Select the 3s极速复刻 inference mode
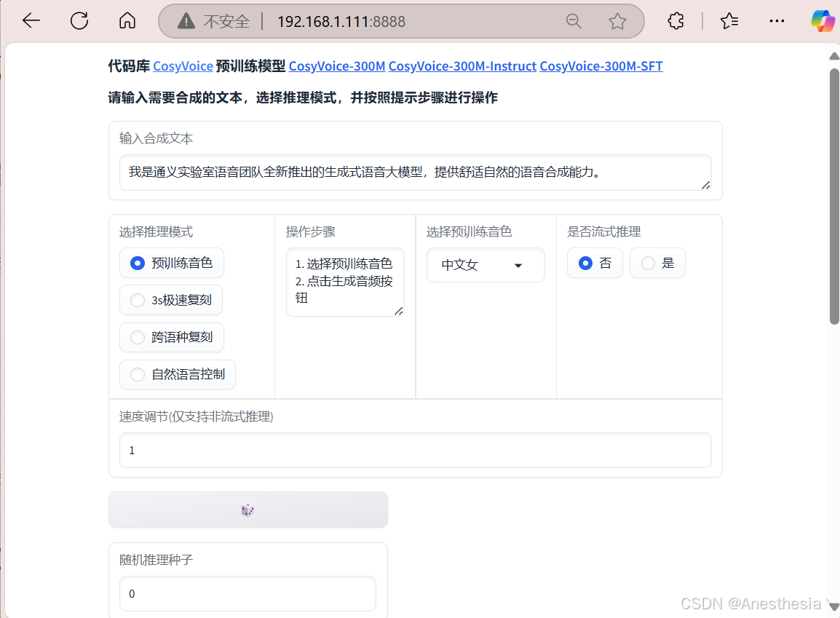Screen dimensions: 840x618 click(171, 300)
